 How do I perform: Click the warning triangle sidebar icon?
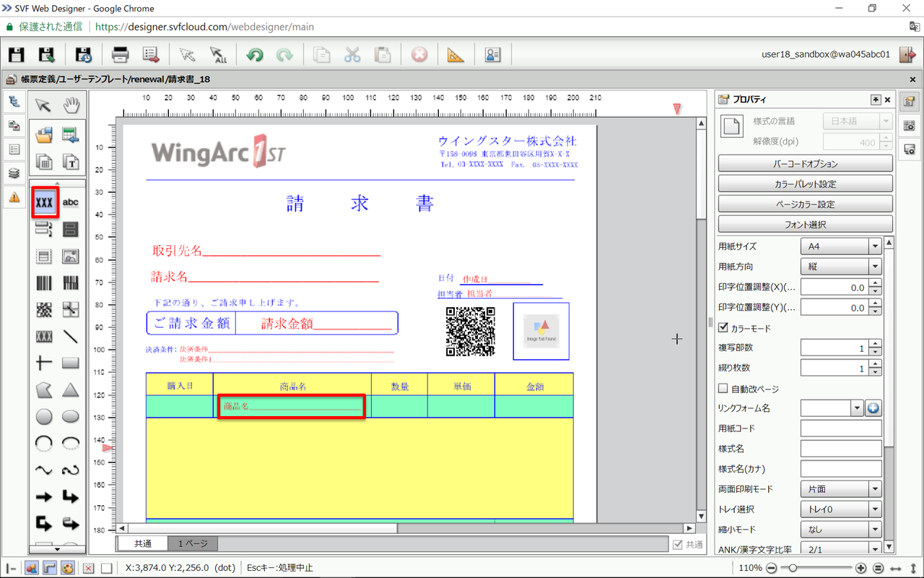click(14, 197)
